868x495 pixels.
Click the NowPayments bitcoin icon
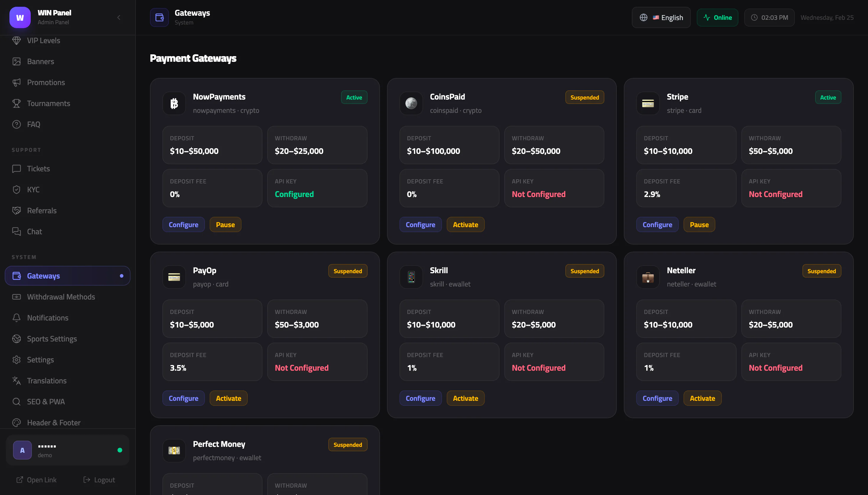point(174,103)
